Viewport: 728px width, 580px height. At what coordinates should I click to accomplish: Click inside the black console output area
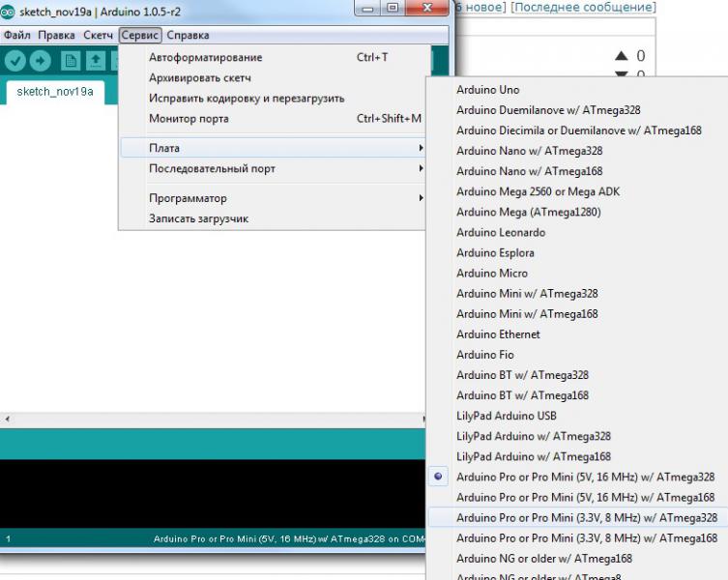[x=213, y=493]
